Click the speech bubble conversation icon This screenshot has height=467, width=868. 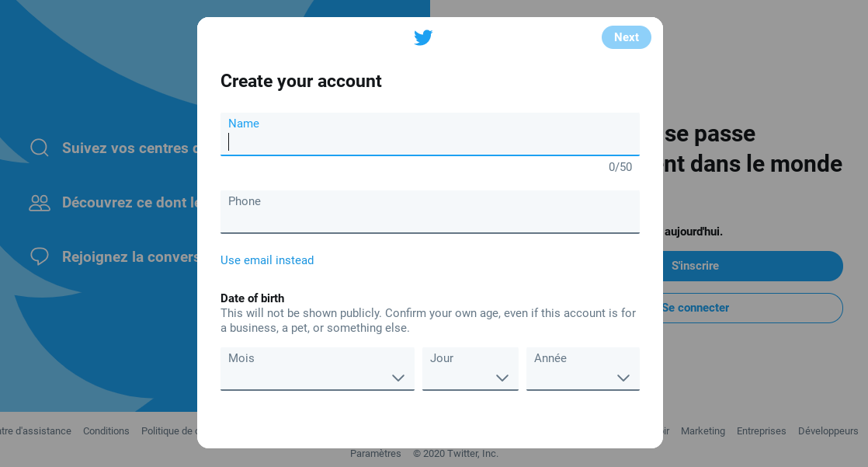pos(39,256)
